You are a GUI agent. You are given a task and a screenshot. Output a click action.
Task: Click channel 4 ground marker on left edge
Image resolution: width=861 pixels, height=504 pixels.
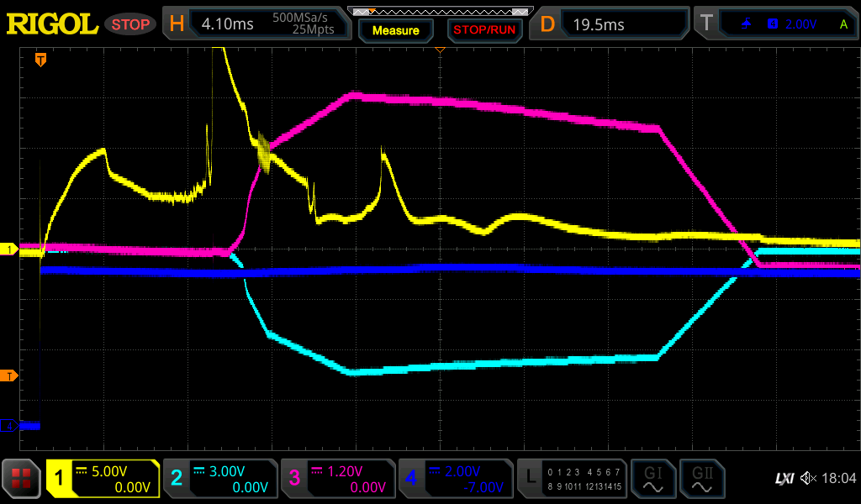pos(8,426)
